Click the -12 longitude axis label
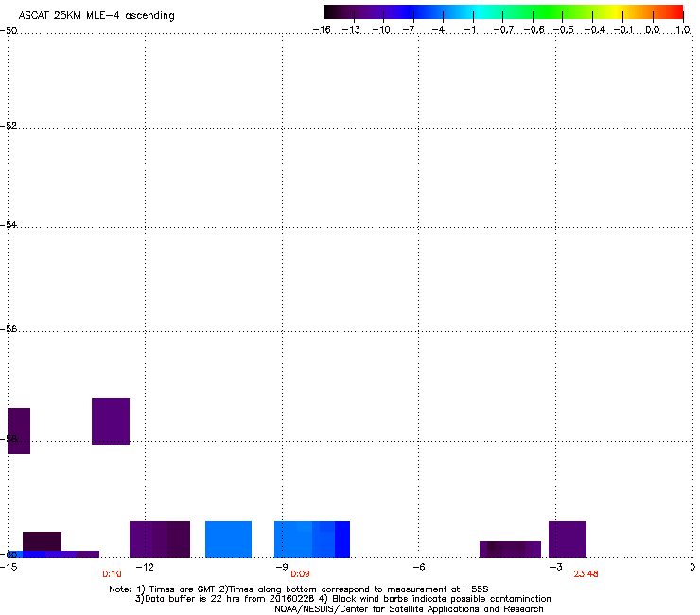 tap(145, 567)
